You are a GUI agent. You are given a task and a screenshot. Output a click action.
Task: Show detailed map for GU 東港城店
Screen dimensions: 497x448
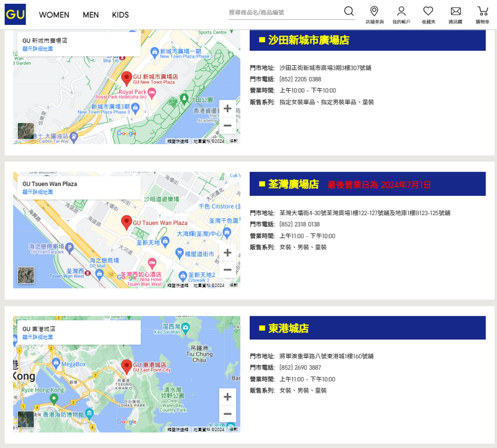pos(38,337)
